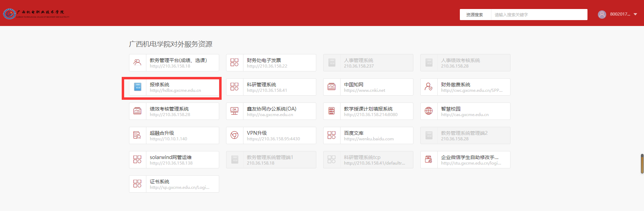Click the 财务缴费系统 user shield icon

(x=429, y=87)
